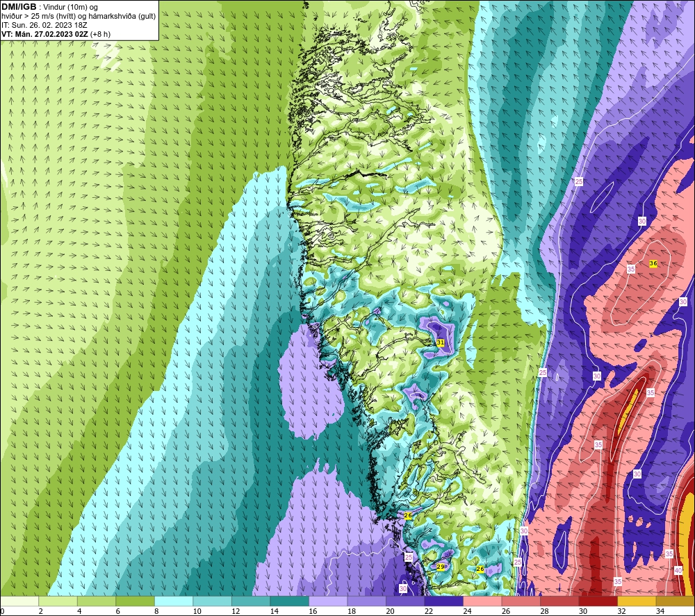Click the 0–2 m/s near-white colorbar swatch
This screenshot has width=695, height=616.
point(19,601)
